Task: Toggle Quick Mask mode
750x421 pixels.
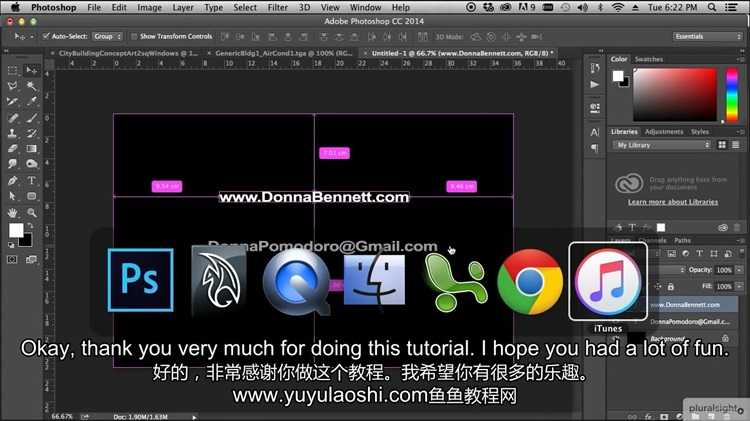Action: pyautogui.click(x=12, y=259)
